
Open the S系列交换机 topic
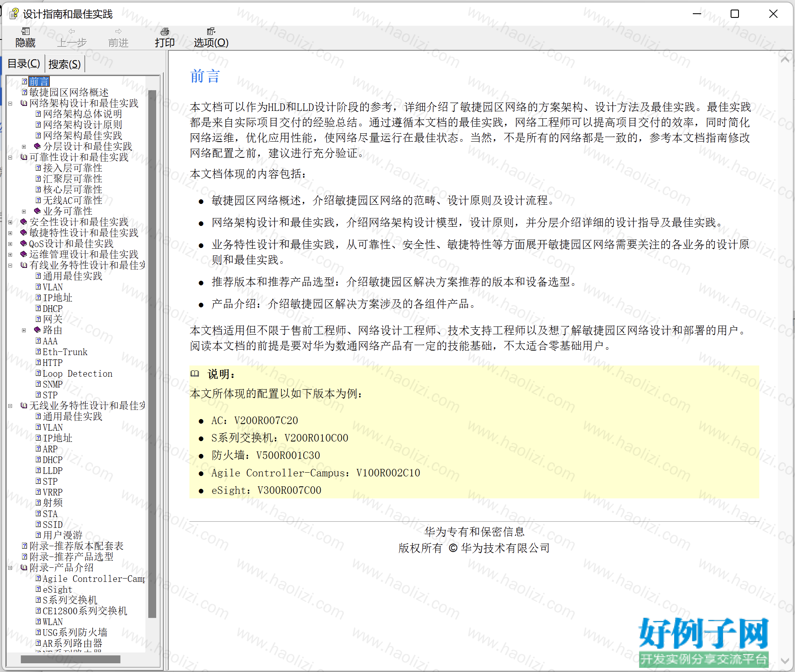click(x=70, y=600)
